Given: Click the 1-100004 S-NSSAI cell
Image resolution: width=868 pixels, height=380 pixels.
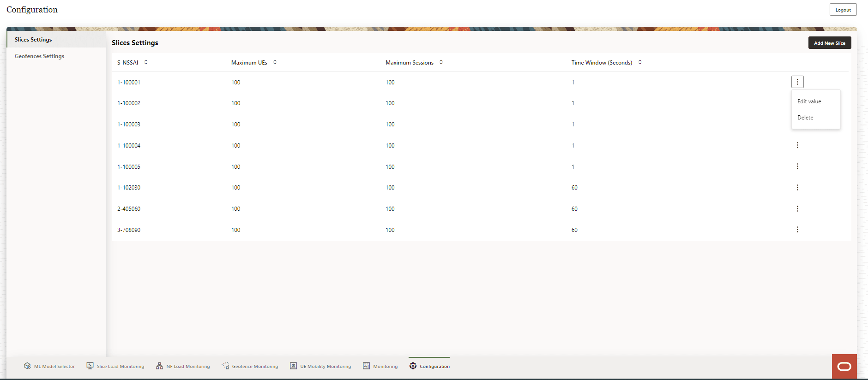Looking at the screenshot, I should pos(129,146).
